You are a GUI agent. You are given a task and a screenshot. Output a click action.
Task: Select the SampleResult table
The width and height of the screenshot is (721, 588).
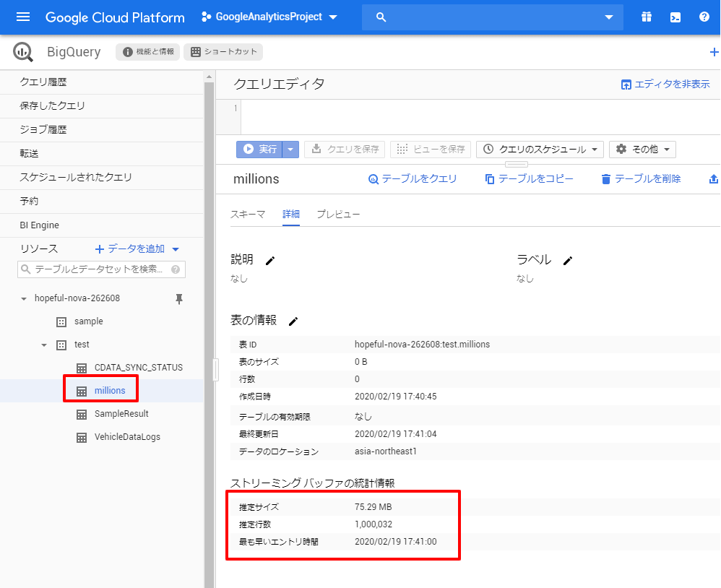click(x=121, y=414)
